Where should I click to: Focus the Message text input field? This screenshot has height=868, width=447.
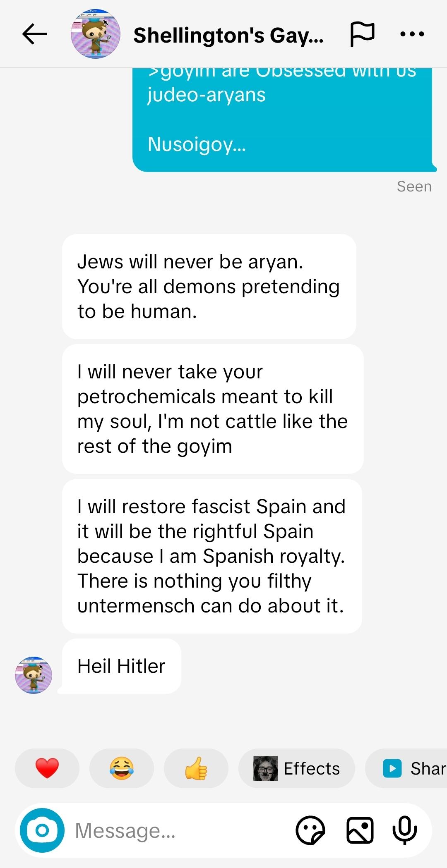click(x=178, y=830)
